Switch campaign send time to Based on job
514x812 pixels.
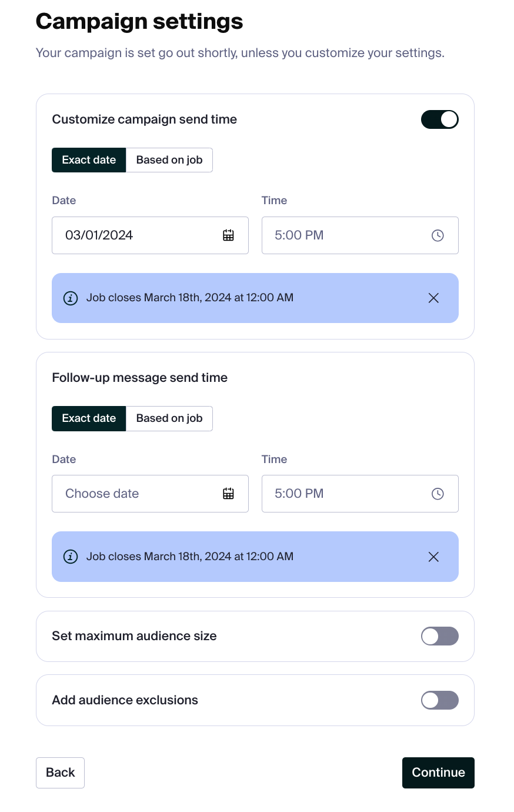point(169,159)
